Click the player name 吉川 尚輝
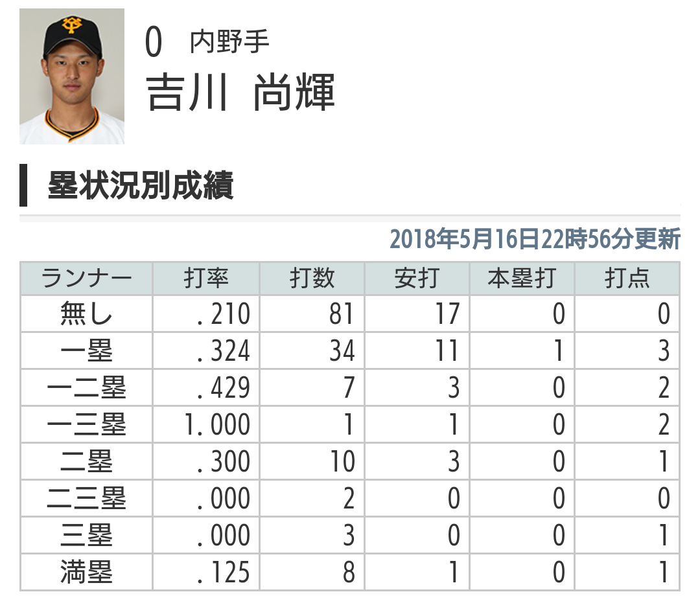This screenshot has width=700, height=605. 241,93
